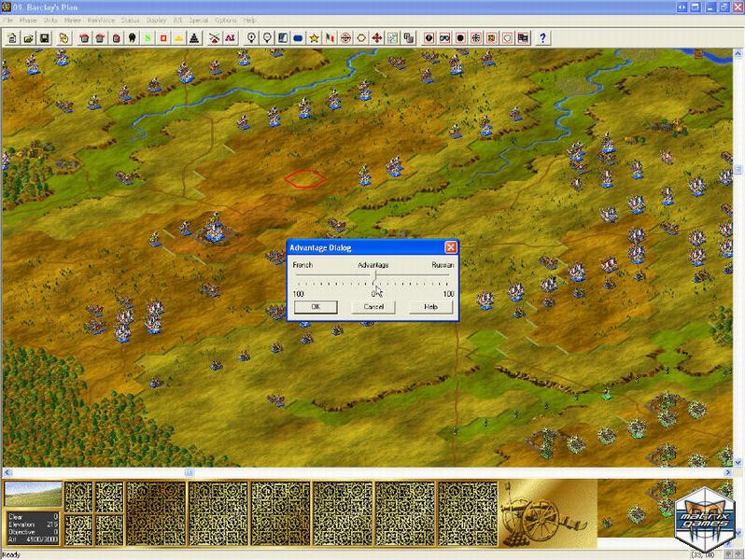Open the Options menu
This screenshot has width=745, height=560.
[226, 21]
